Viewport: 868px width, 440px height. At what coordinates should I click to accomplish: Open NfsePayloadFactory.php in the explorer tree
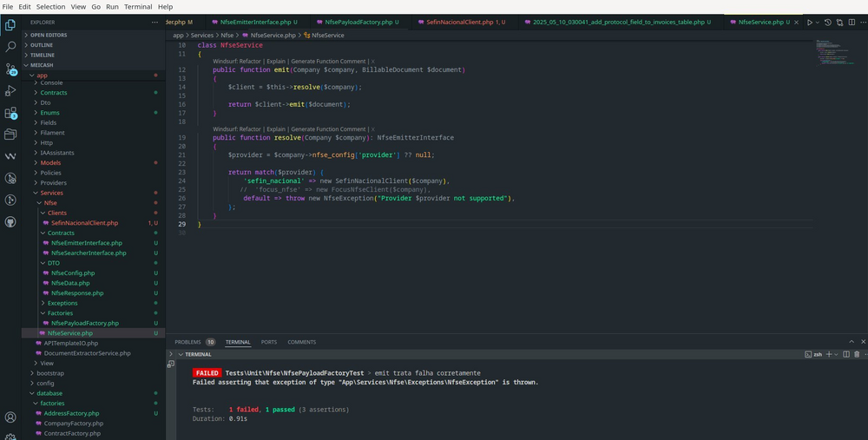[x=84, y=323]
